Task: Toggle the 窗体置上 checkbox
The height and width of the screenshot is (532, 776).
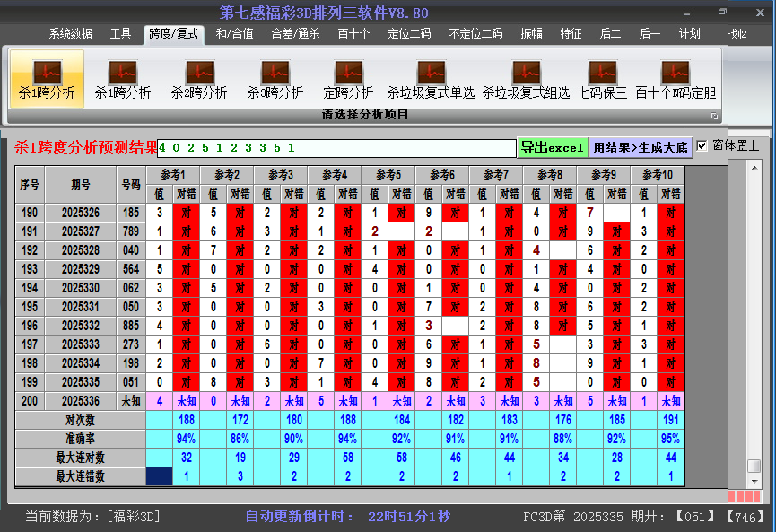Action: (702, 145)
